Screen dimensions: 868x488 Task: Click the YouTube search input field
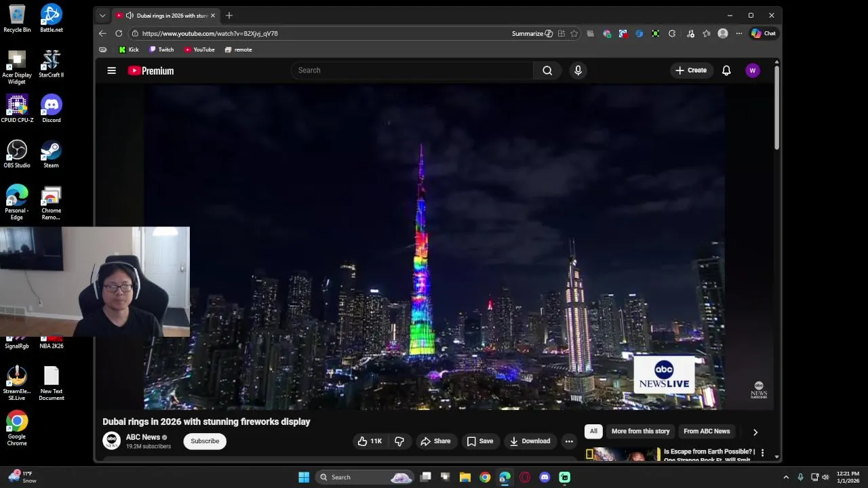pos(412,70)
